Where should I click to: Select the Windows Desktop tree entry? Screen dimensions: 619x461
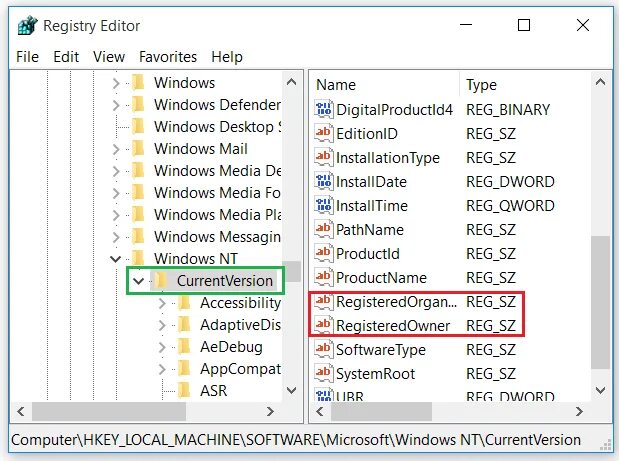pos(218,127)
